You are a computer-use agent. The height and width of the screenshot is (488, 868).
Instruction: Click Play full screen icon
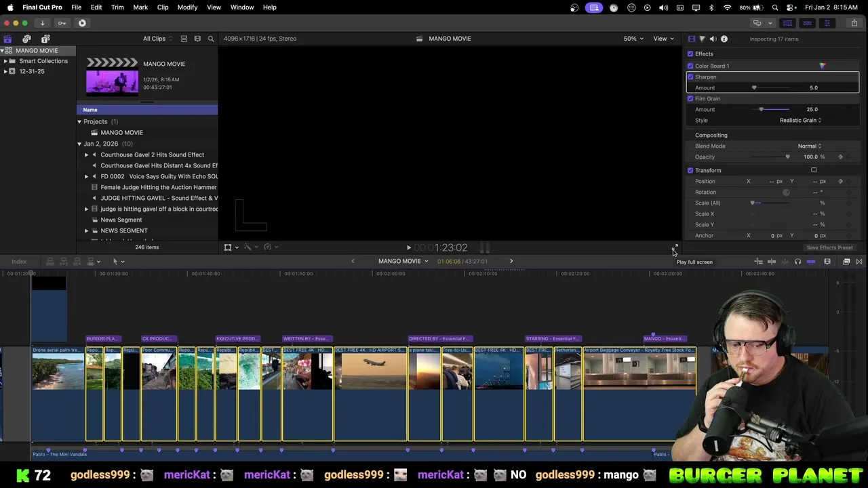(675, 247)
